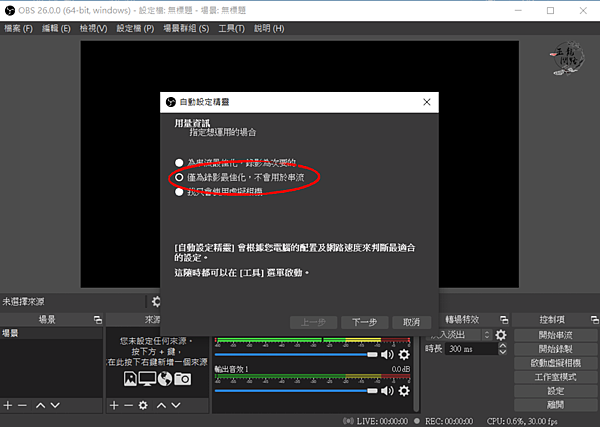Move scene down with arrow icon
The image size is (600, 427).
55,405
